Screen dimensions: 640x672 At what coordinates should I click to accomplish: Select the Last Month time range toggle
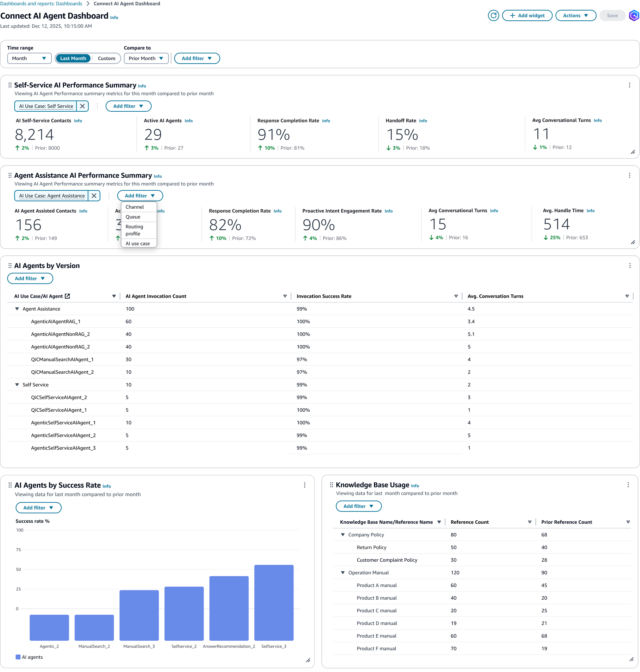(x=73, y=58)
